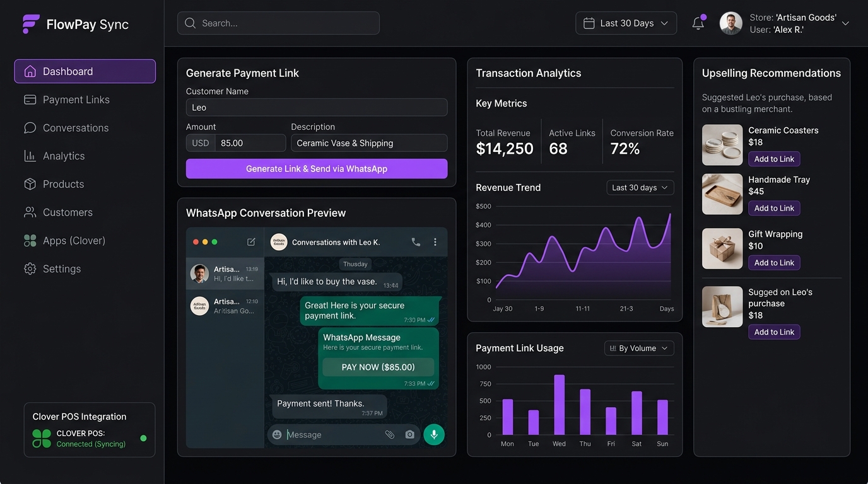Add Sugged on Leo's purchase item to link

click(x=774, y=332)
